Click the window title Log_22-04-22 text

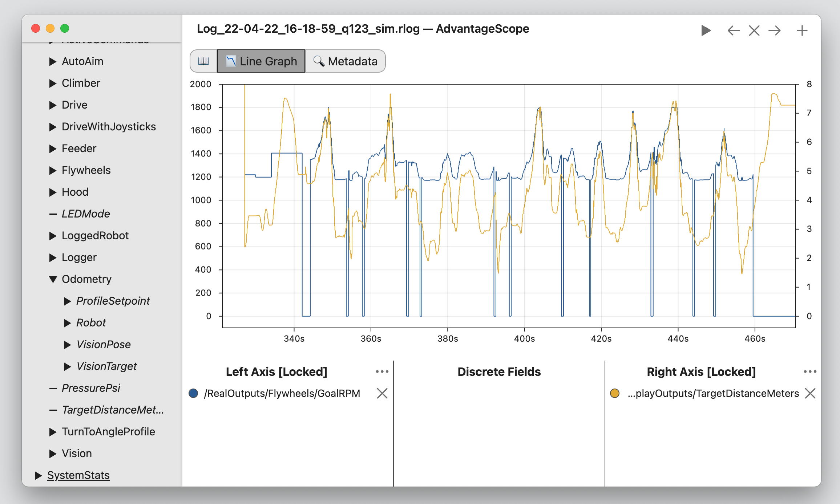click(x=363, y=29)
